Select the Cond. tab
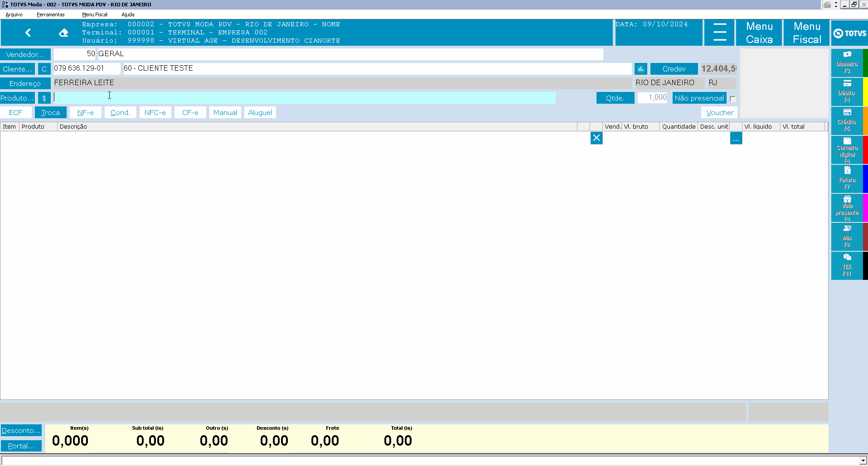868x466 pixels. point(121,112)
